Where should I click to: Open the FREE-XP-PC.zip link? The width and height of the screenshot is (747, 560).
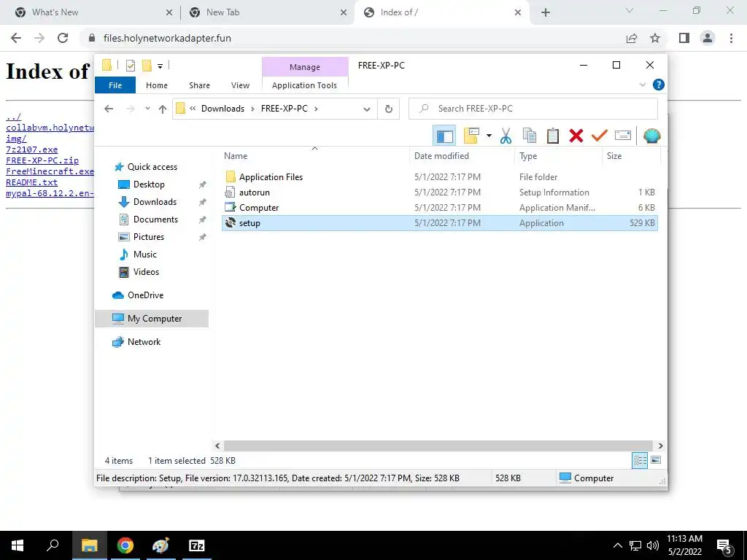(x=42, y=160)
